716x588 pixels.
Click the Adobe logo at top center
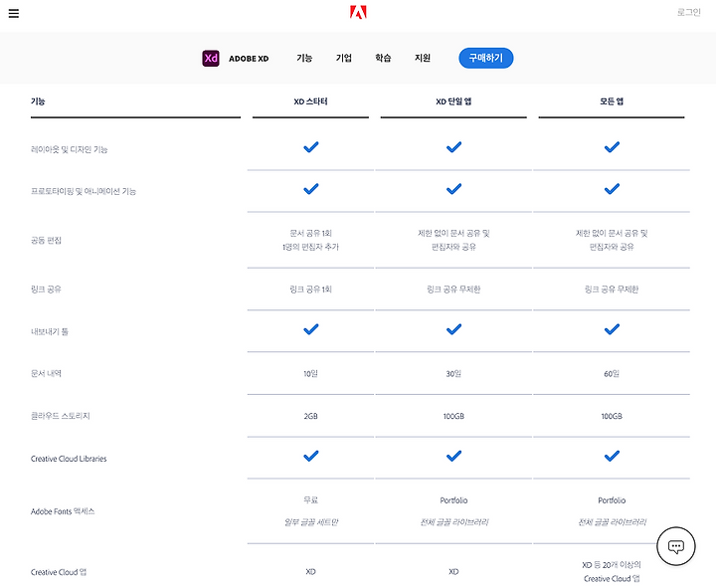(x=358, y=12)
